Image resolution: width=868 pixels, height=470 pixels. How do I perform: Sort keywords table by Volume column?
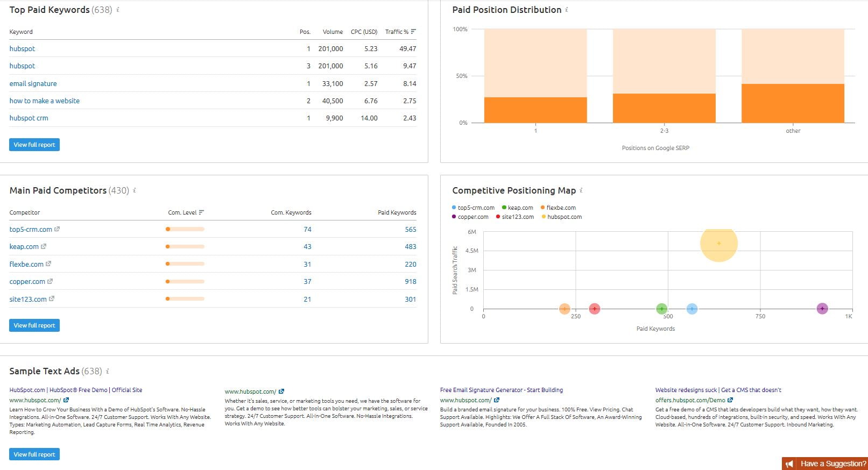[333, 32]
